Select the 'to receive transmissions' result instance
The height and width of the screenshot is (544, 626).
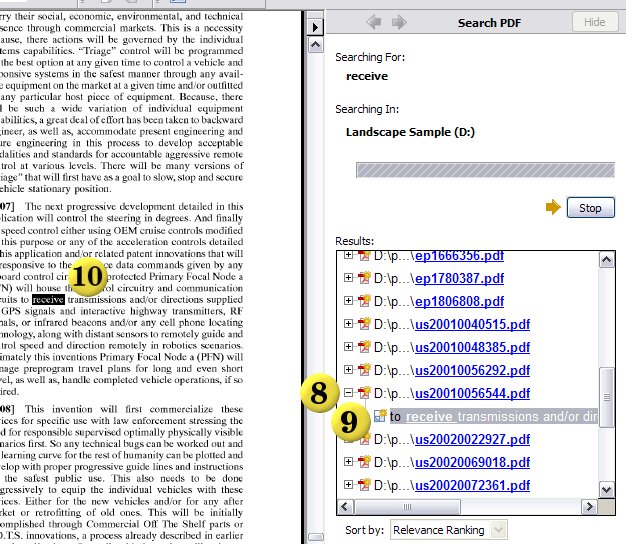click(x=493, y=416)
